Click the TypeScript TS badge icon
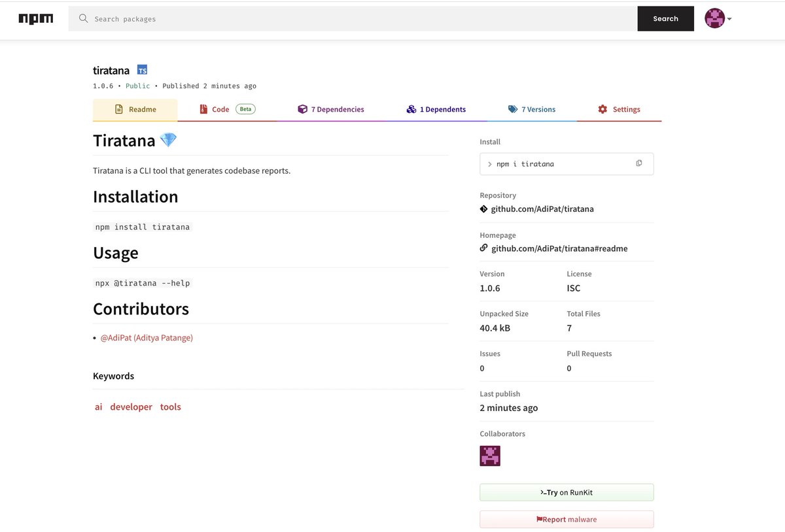 point(142,70)
